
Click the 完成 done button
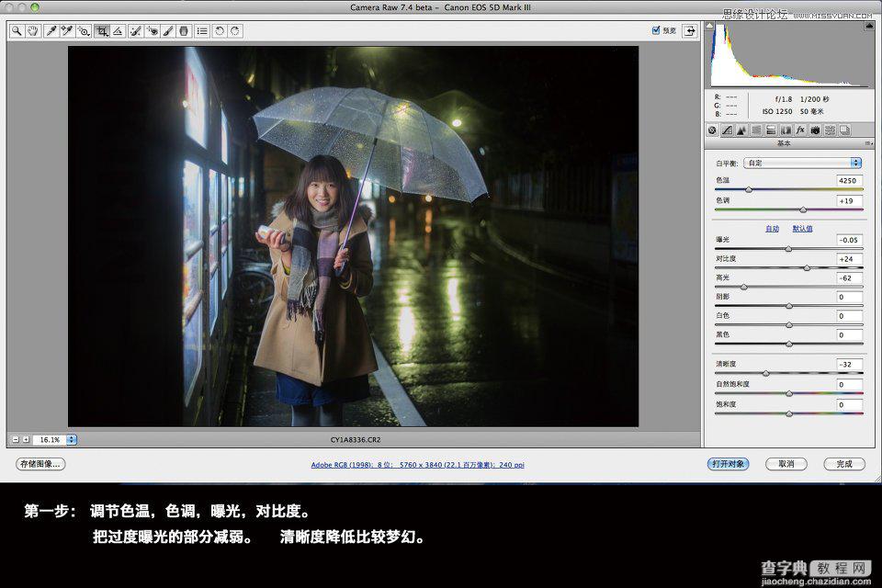(844, 464)
